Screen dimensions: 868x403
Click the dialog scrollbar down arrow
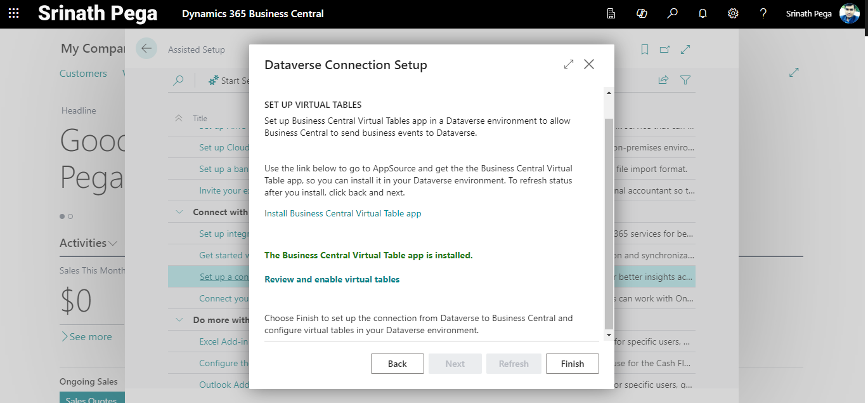(609, 334)
